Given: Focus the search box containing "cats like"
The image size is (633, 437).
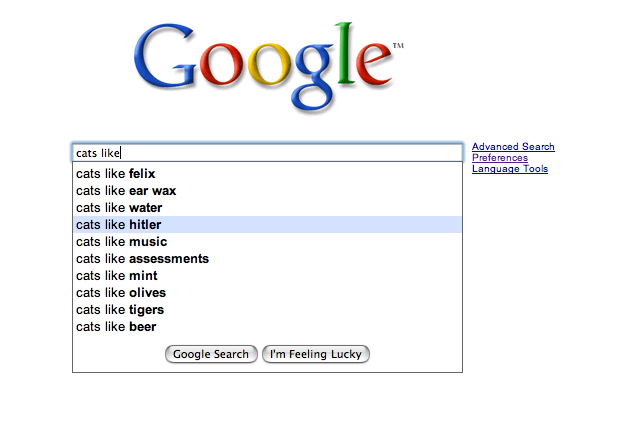Looking at the screenshot, I should pos(268,153).
